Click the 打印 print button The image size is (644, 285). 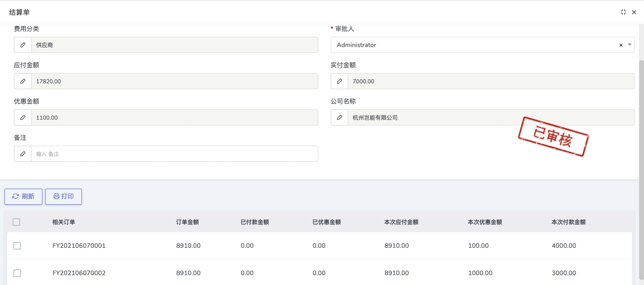(x=64, y=196)
